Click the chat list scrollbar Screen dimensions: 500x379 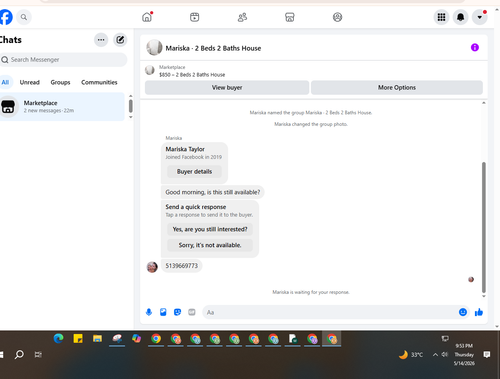point(131,106)
